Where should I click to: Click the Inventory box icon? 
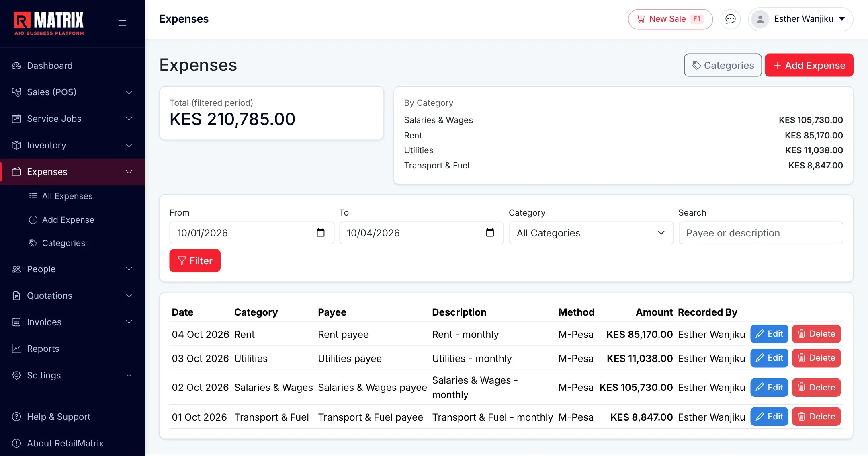[16, 145]
